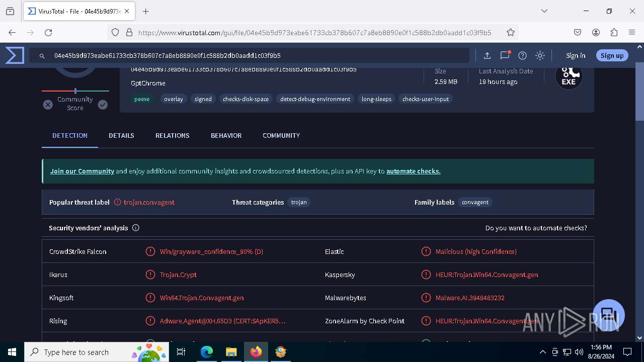Open the upload file icon
The image size is (644, 362).
pos(487,56)
